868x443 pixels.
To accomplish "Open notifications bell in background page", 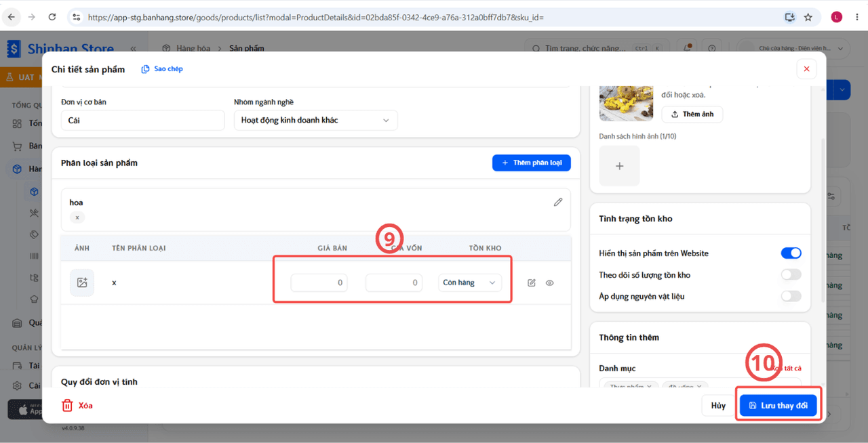I will pos(688,48).
